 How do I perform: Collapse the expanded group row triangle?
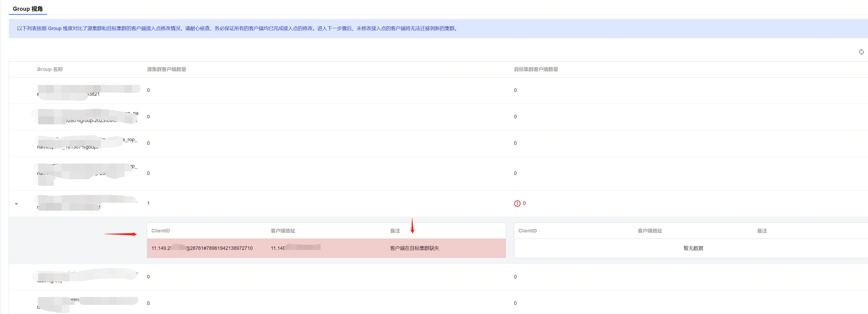click(x=16, y=204)
